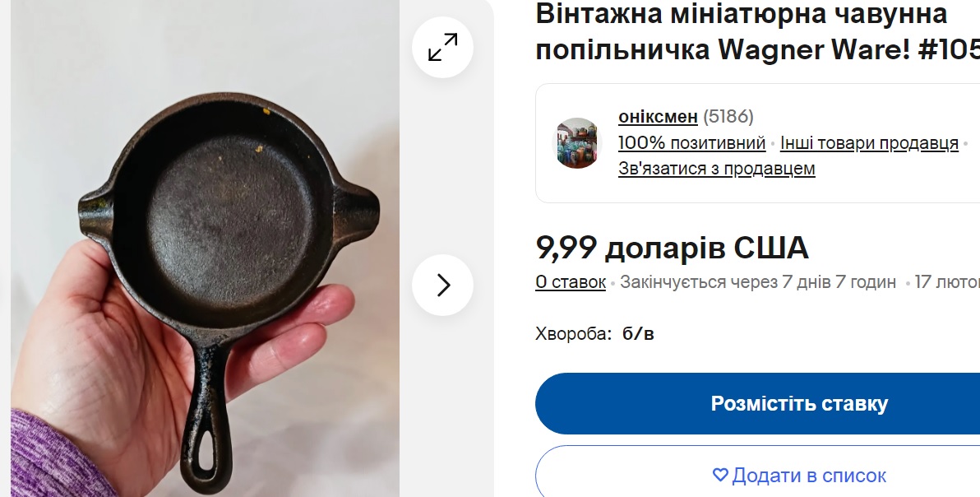
Task: Click the 17 лютого end date text
Action: pos(947,282)
